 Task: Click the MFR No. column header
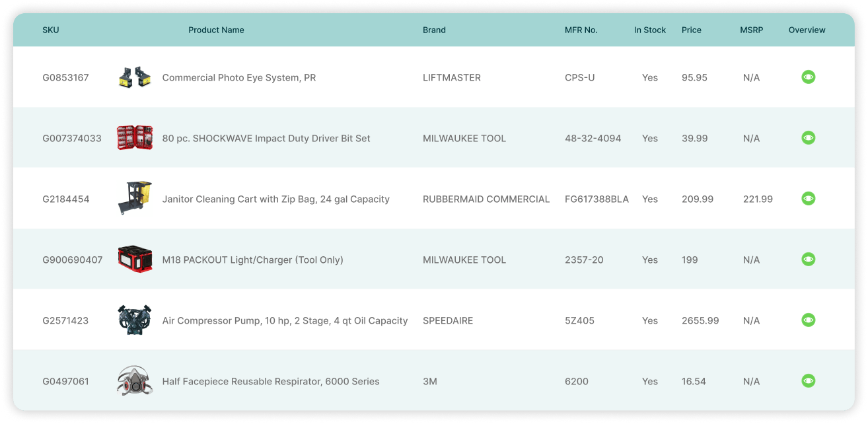click(x=581, y=30)
